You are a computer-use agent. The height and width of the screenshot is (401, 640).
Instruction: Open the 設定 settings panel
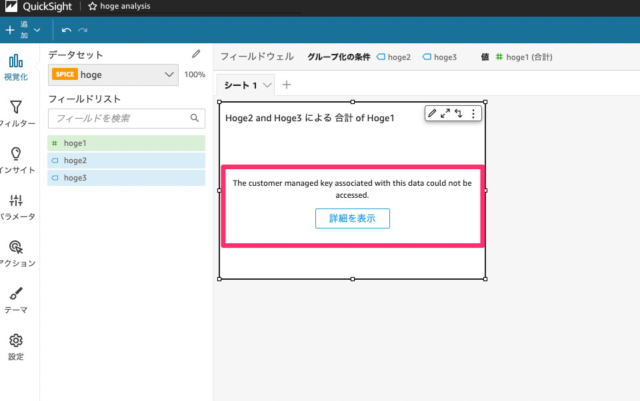pyautogui.click(x=16, y=347)
